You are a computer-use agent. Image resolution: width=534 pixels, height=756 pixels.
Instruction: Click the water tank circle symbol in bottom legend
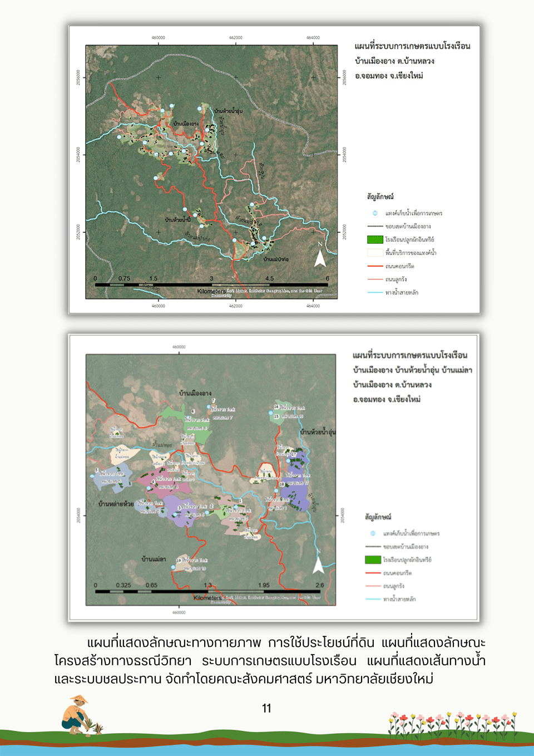[x=373, y=533]
